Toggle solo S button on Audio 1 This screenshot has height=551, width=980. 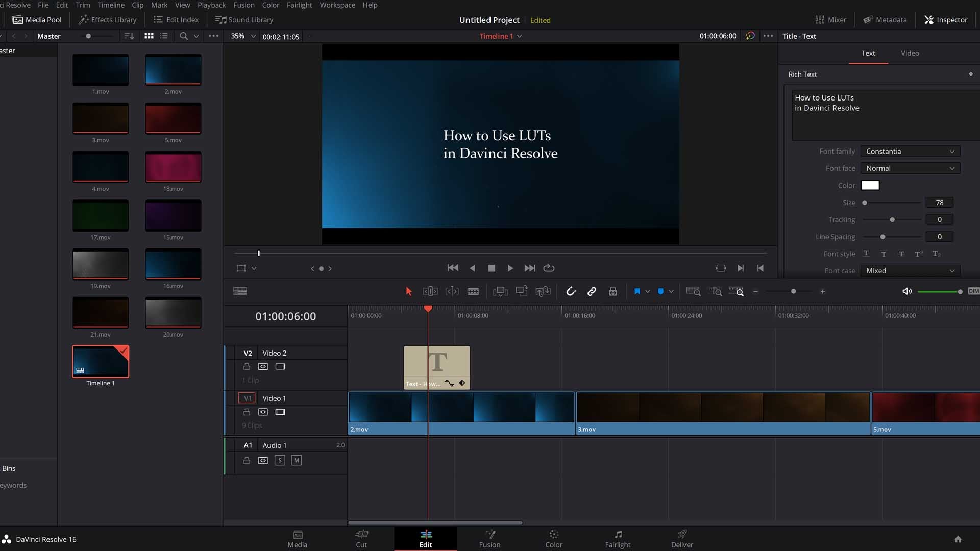(x=279, y=460)
